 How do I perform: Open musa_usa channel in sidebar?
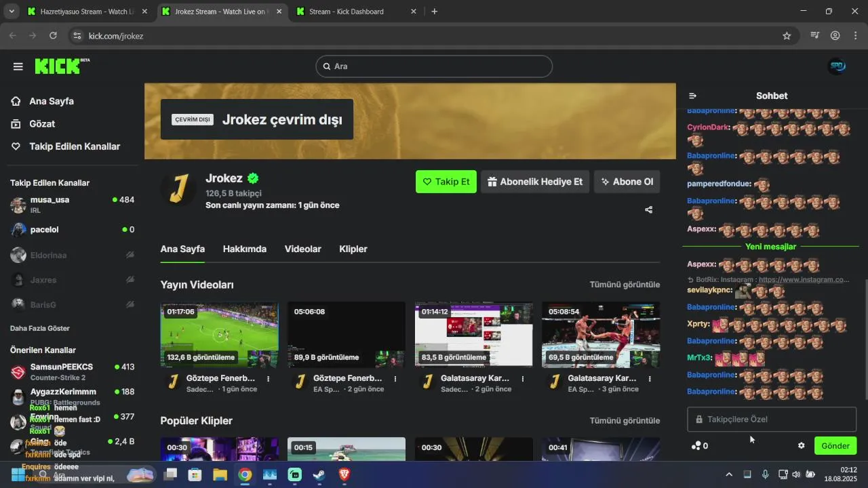point(72,205)
